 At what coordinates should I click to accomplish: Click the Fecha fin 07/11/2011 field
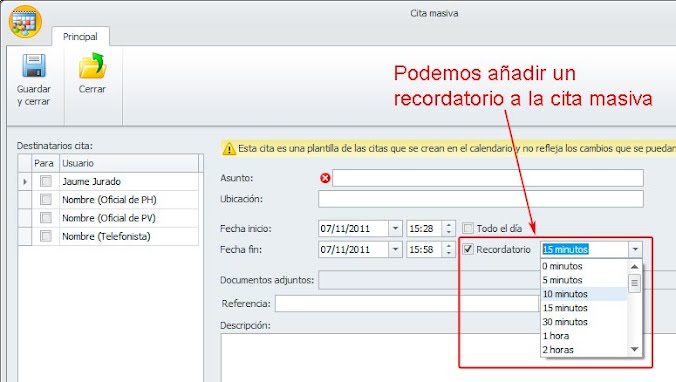pyautogui.click(x=354, y=249)
